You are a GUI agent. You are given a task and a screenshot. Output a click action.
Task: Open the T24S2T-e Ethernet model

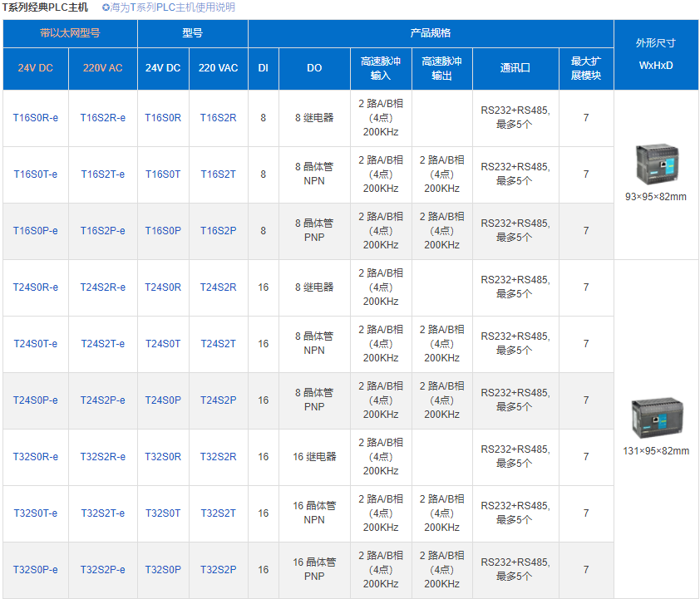103,344
